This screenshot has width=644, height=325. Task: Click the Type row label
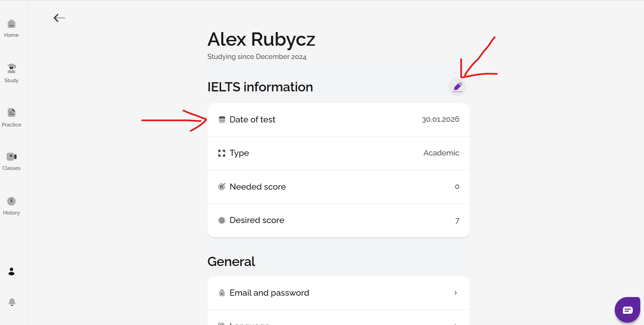pos(239,153)
